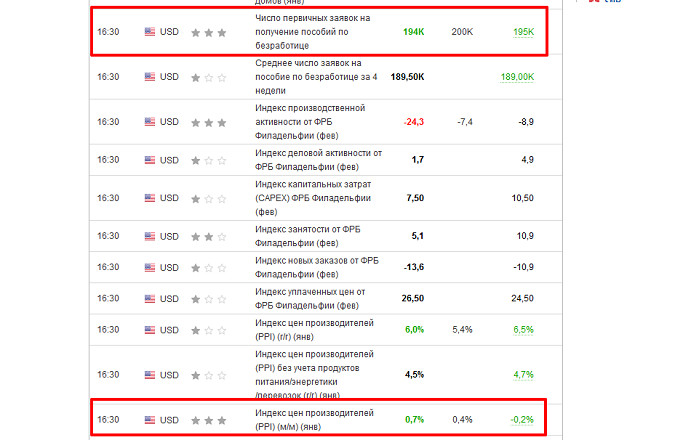Click the previous value 6,5% for PPI (г/г)
This screenshot has height=440, width=675.
[522, 329]
